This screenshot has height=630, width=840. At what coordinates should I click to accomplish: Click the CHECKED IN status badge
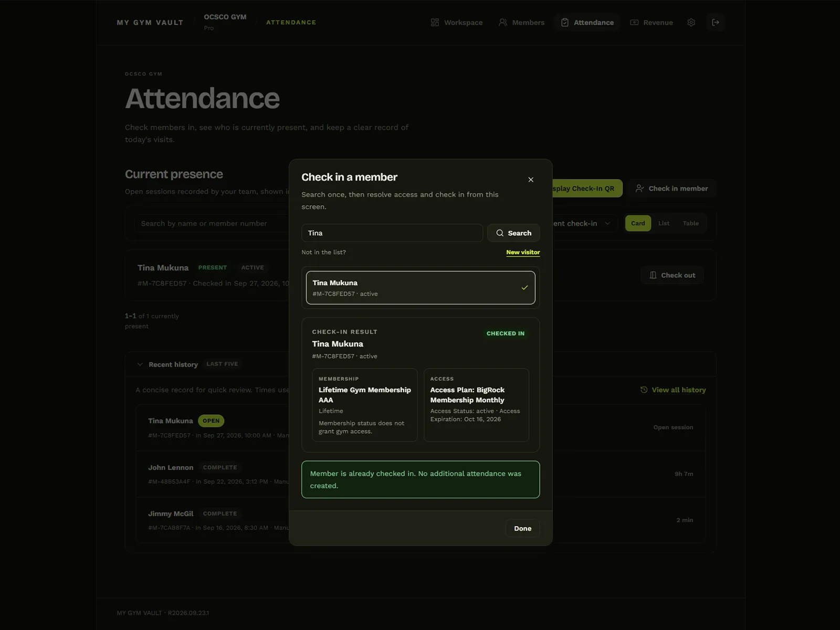(506, 333)
